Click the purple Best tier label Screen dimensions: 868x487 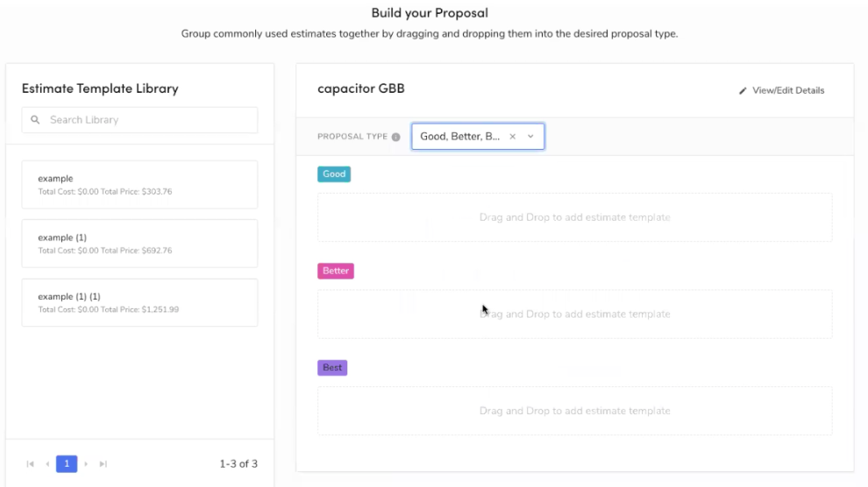(x=332, y=368)
